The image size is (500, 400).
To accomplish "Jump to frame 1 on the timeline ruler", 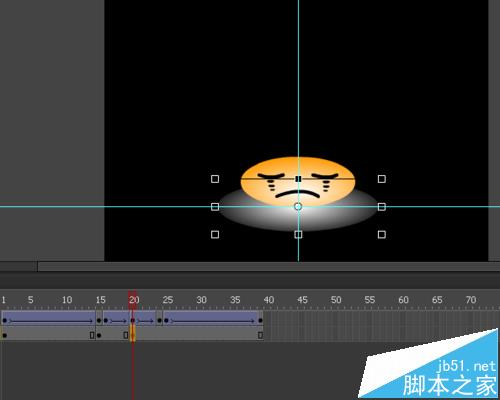I will [3, 299].
